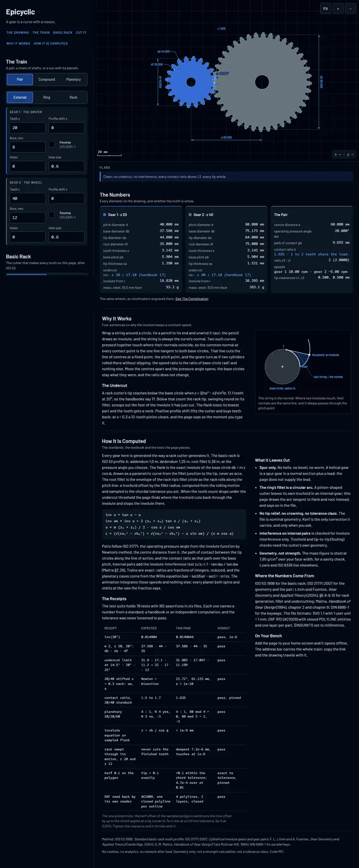The height and width of the screenshot is (868, 359).
Task: Click The Undercut heading
Action: pos(115,386)
